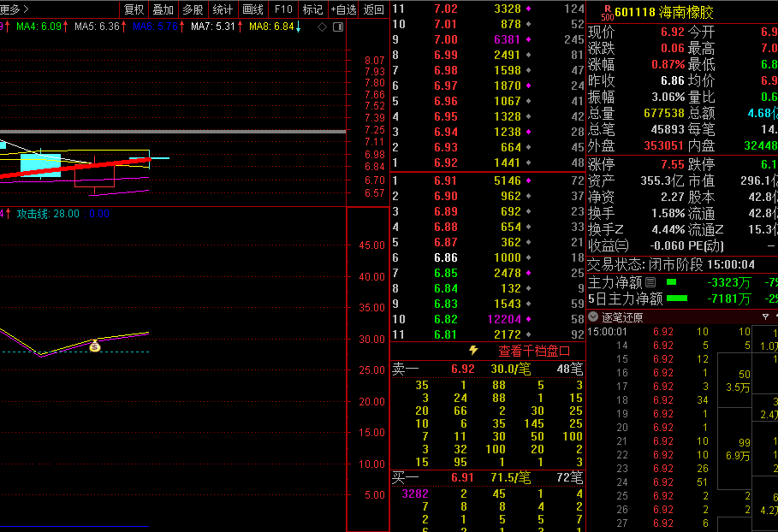
Task: Click the money bag marker on indicator chart
Action: 94,346
